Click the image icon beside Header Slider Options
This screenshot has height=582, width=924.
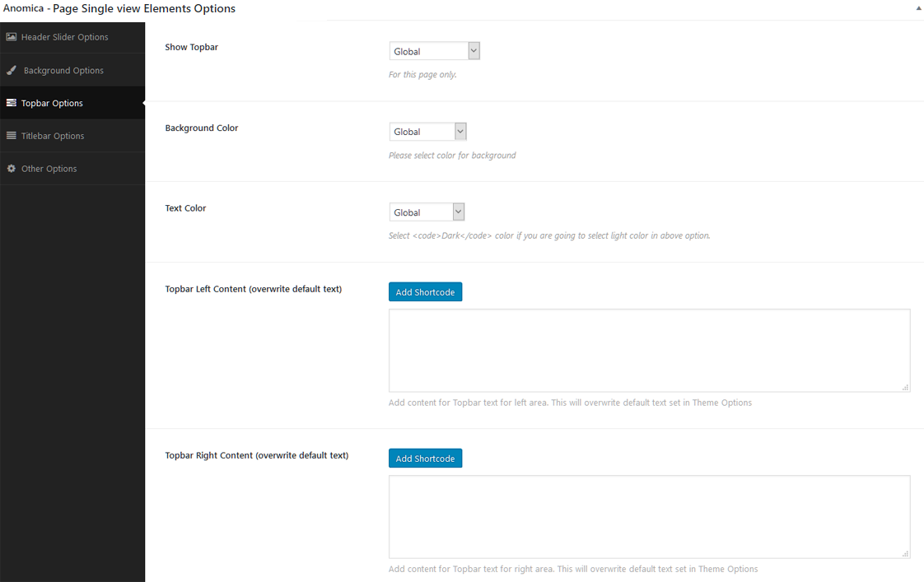click(12, 37)
